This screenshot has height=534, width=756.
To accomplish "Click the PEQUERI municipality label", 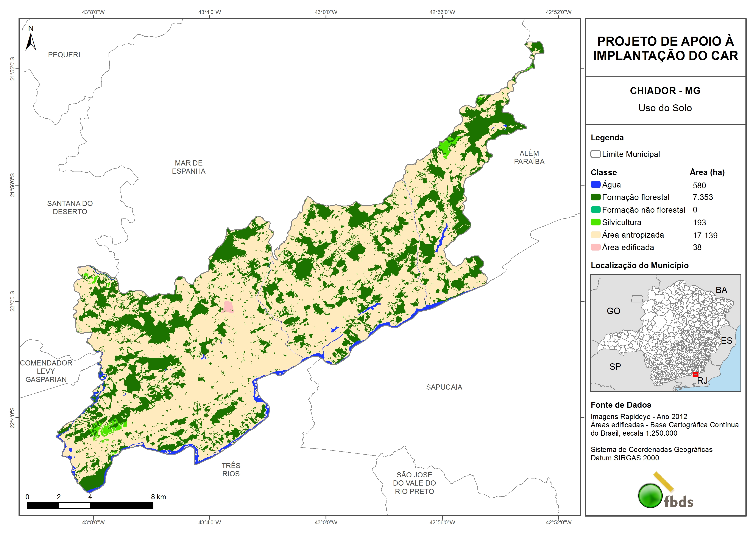I will click(x=64, y=55).
